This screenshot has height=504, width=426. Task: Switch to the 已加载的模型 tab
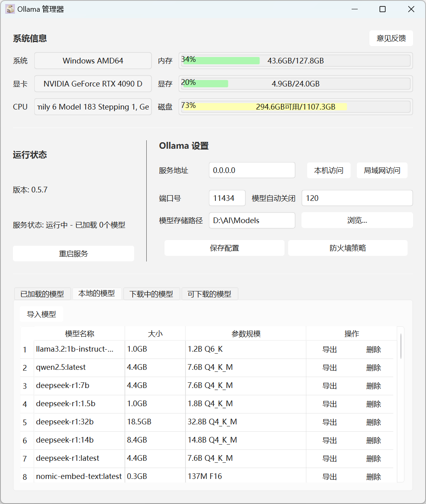click(x=42, y=294)
